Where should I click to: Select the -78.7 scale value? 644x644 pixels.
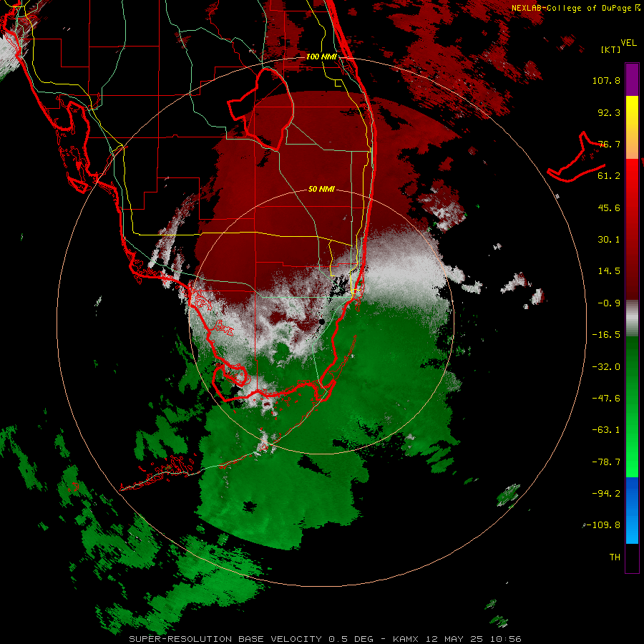(606, 462)
